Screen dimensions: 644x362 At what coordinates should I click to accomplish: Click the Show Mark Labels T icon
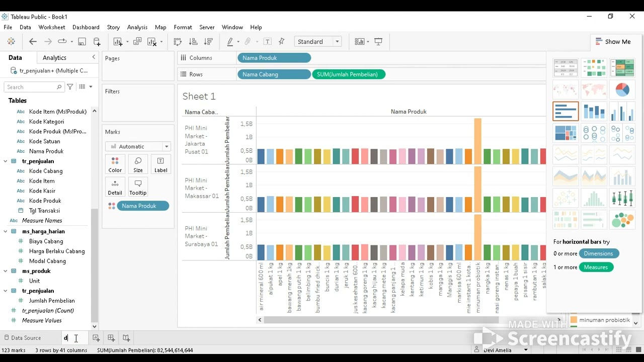268,42
